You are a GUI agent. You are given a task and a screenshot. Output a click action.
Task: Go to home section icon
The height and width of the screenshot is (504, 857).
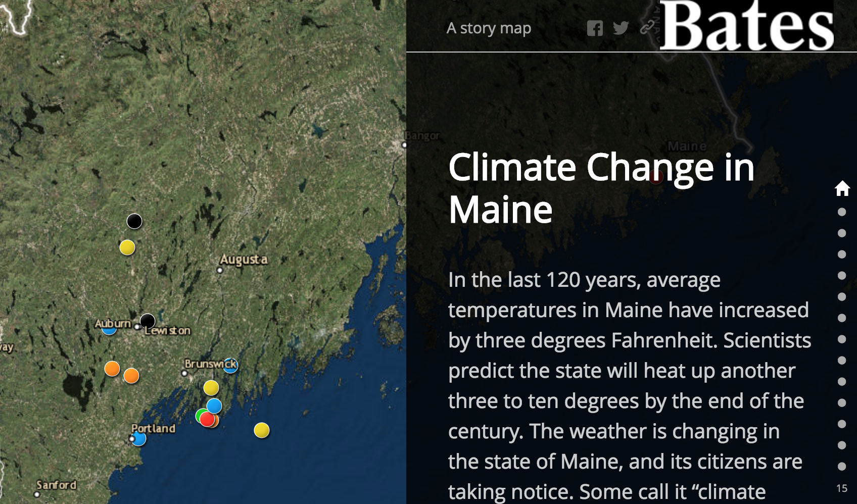click(x=842, y=189)
